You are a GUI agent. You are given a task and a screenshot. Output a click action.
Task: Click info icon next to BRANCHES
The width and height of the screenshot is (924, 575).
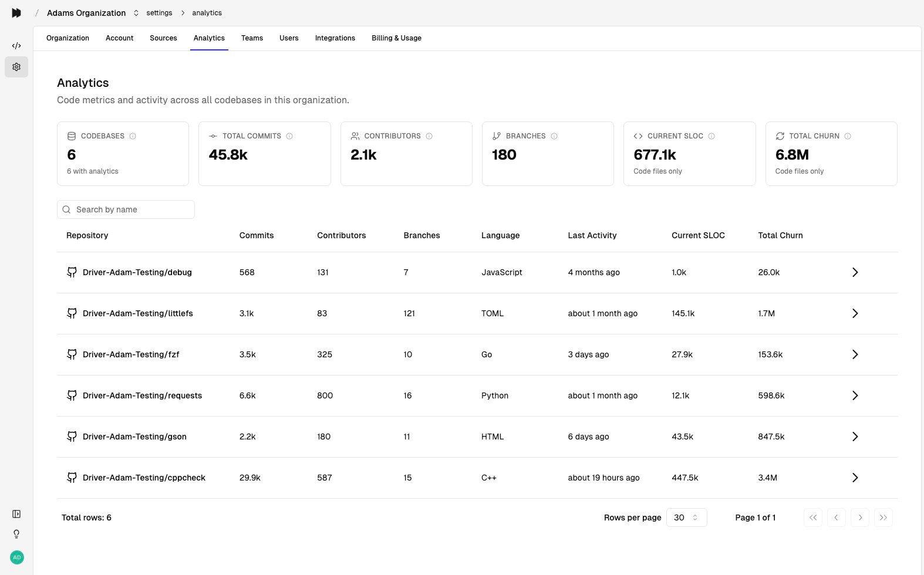(554, 136)
